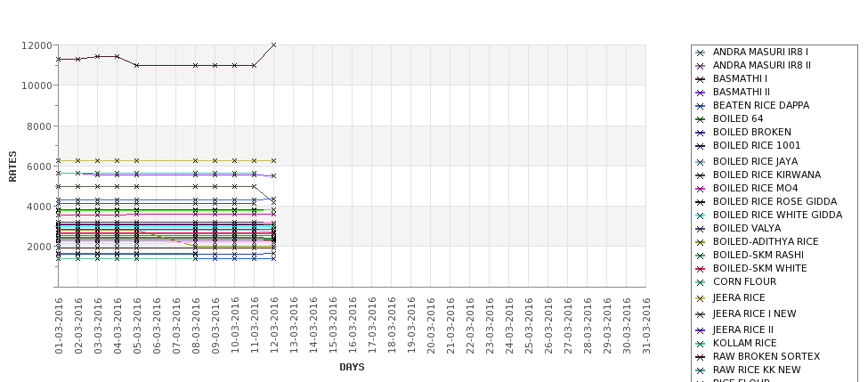The height and width of the screenshot is (382, 868).
Task: Click BOILED RICE JAYA legend label
Action: point(755,161)
